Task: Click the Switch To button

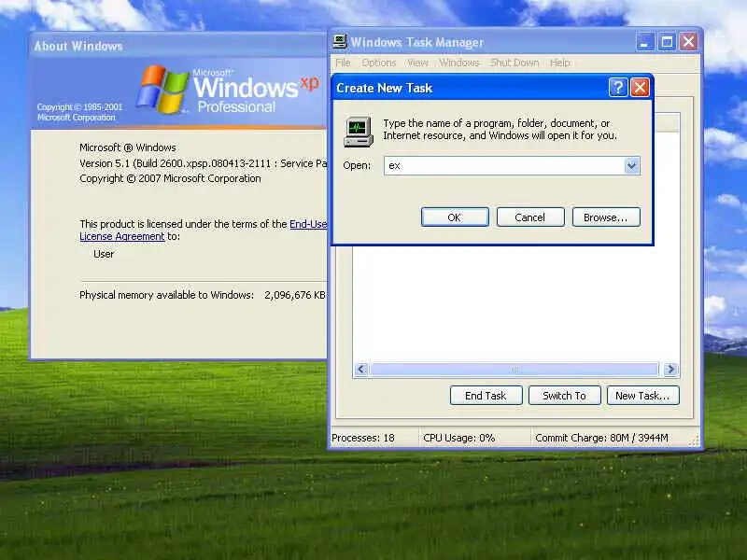Action: click(x=565, y=396)
